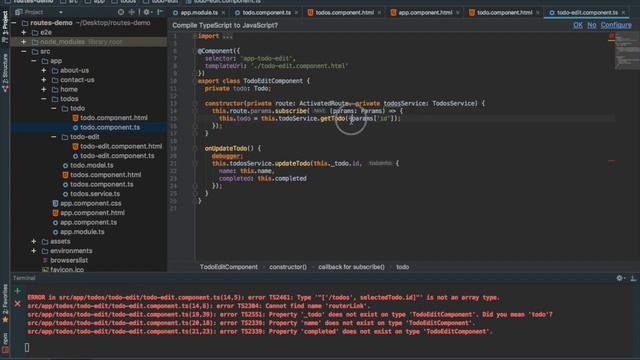This screenshot has height=360, width=640.
Task: Click the collapse-all icon in Project toolbar
Action: point(131,12)
